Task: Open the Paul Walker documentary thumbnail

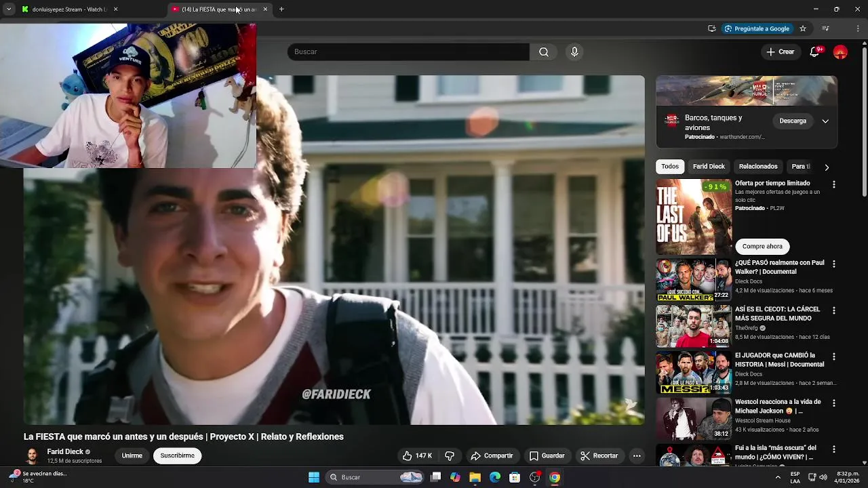Action: [694, 280]
